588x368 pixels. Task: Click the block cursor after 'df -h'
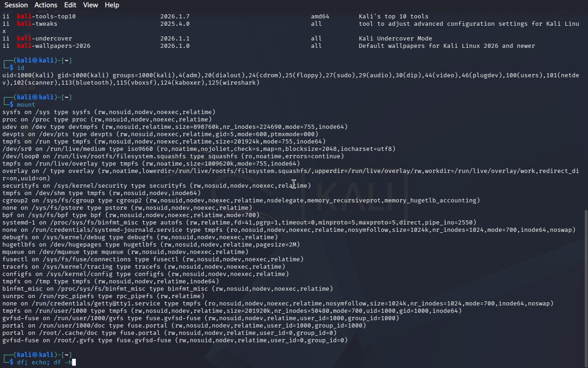(73, 362)
